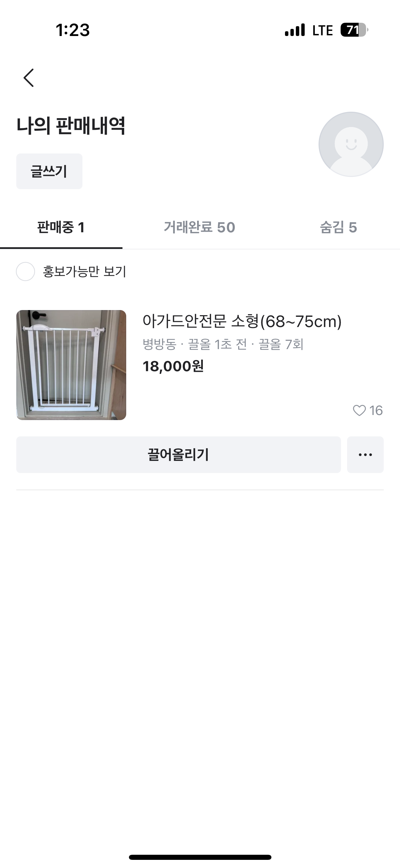Image resolution: width=400 pixels, height=868 pixels.
Task: Show the 숨김 5 tab
Action: (338, 227)
